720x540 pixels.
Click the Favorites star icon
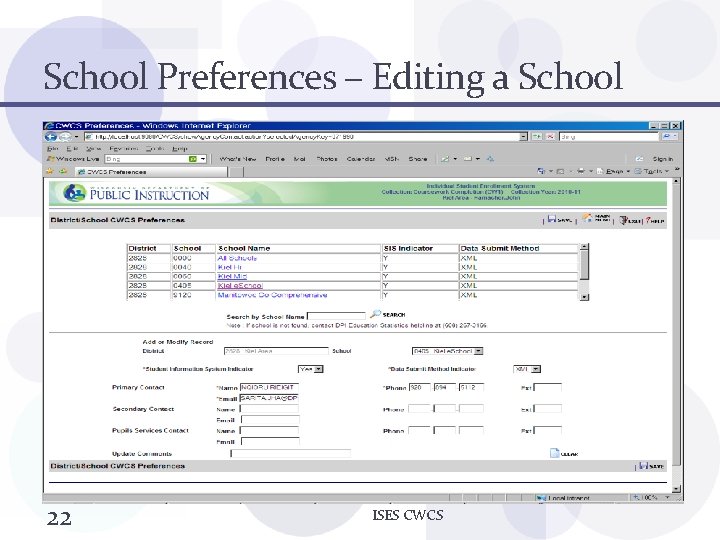[50, 171]
